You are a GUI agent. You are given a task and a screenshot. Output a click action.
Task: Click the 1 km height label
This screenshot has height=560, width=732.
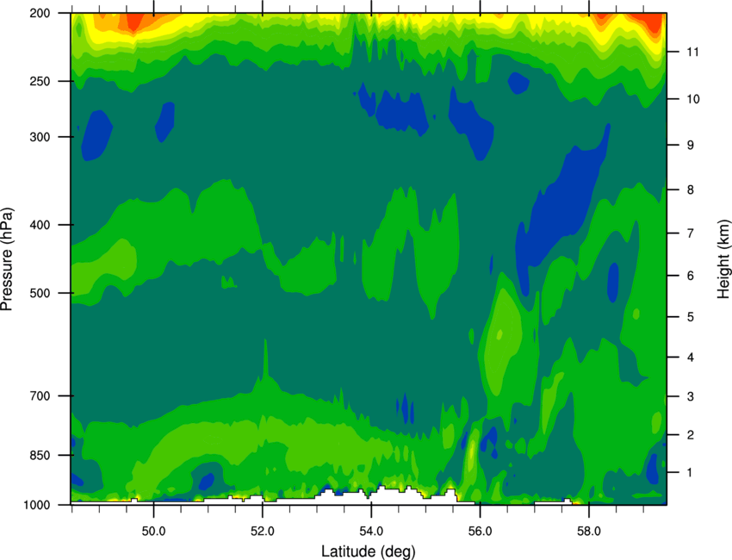pyautogui.click(x=691, y=473)
